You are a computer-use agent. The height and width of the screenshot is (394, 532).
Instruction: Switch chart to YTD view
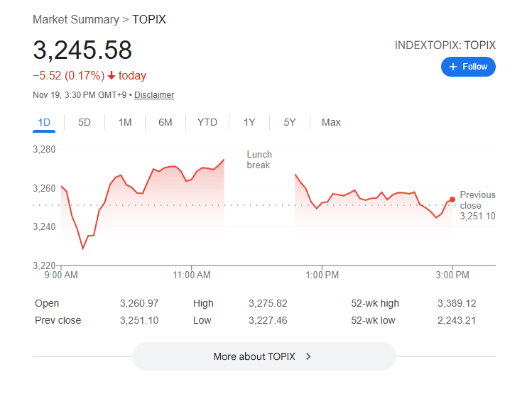pyautogui.click(x=207, y=122)
